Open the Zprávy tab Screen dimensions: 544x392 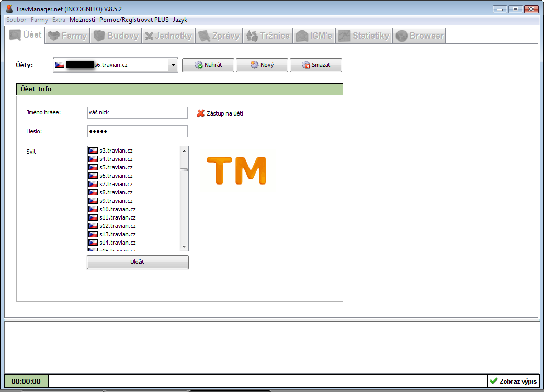tap(219, 36)
